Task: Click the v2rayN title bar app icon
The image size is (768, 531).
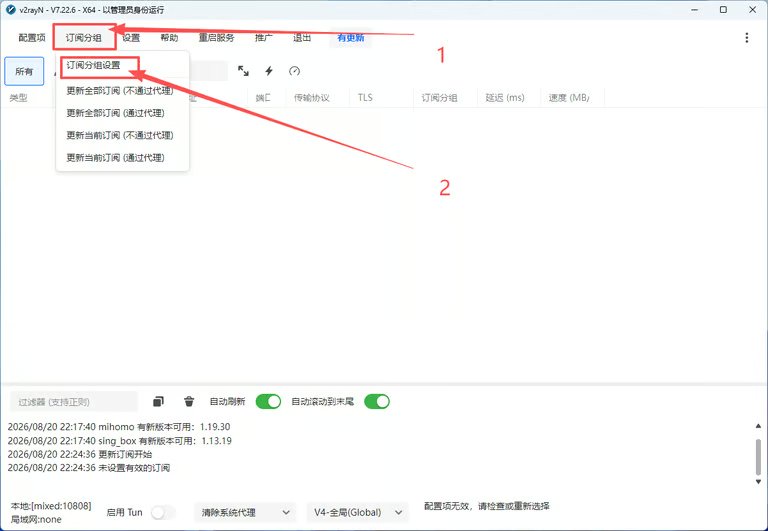Action: pos(11,10)
